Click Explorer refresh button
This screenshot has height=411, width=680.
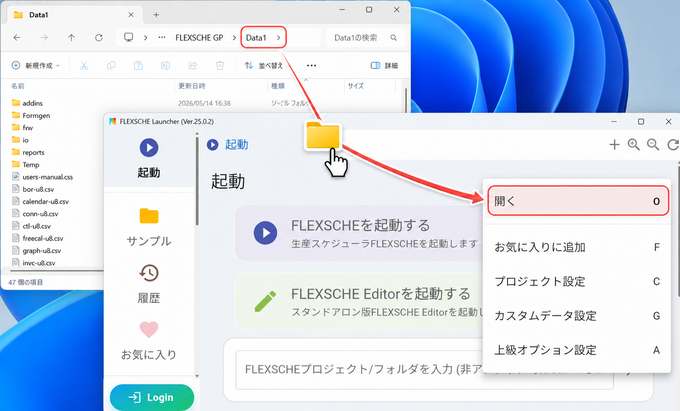[99, 38]
